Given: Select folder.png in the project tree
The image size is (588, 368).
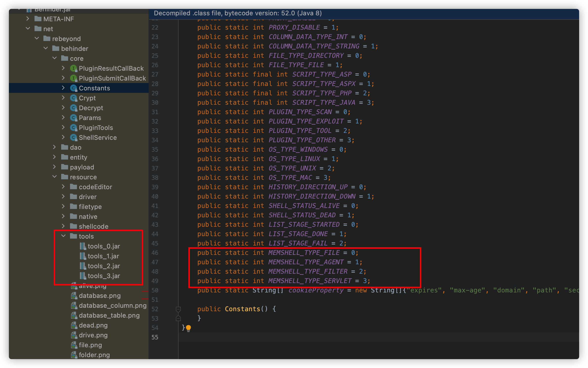Looking at the screenshot, I should click(x=94, y=355).
